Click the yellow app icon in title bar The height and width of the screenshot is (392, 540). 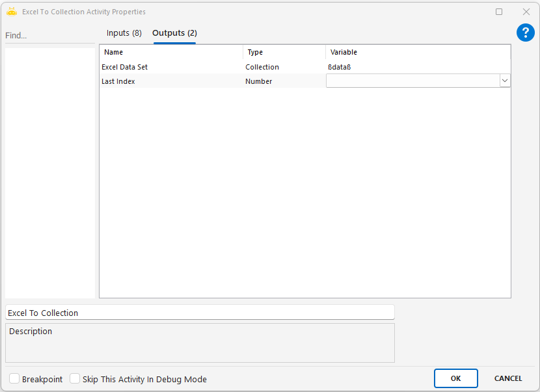tap(11, 12)
